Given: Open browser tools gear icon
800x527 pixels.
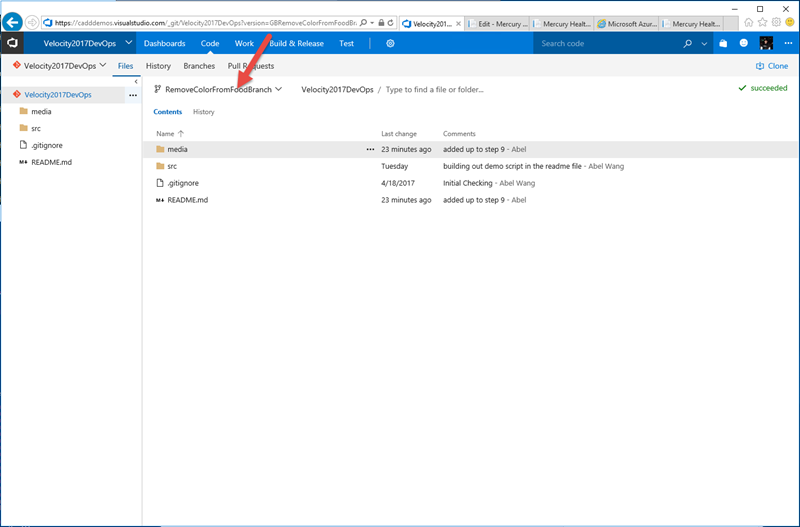Looking at the screenshot, I should pyautogui.click(x=776, y=22).
